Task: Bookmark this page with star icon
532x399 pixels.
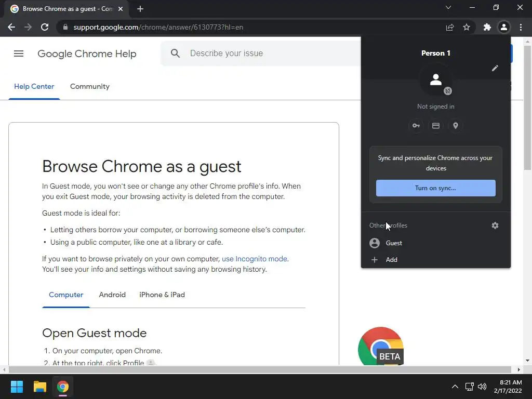Action: (467, 27)
